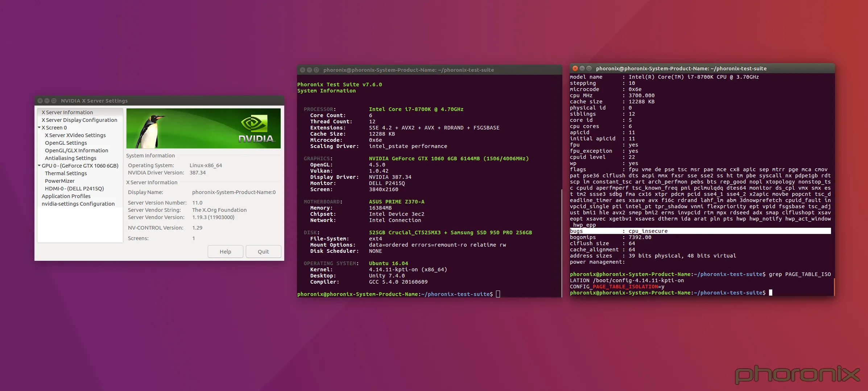Open X Server XVideo Settings
Screen dimensions: 868x391
(75, 135)
